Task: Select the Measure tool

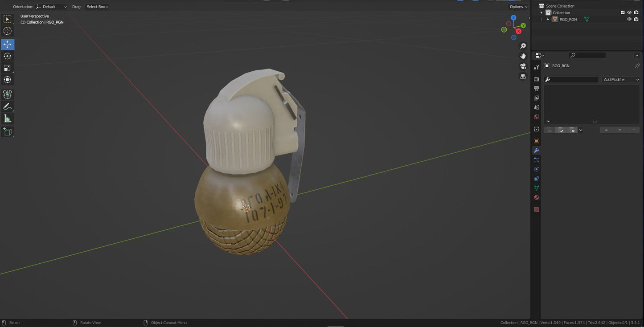Action: pos(8,119)
